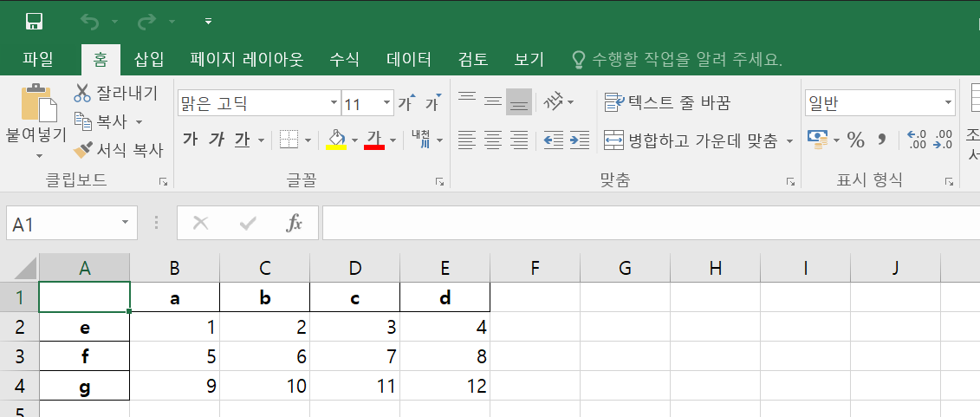Toggle Wrap Text (텍스트 줄 바꿈)

point(667,103)
